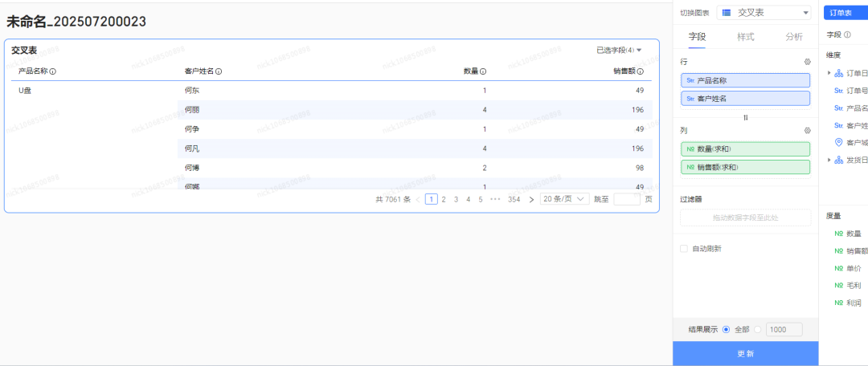Click 跳至 page number input field
This screenshot has width=868, height=366.
627,200
